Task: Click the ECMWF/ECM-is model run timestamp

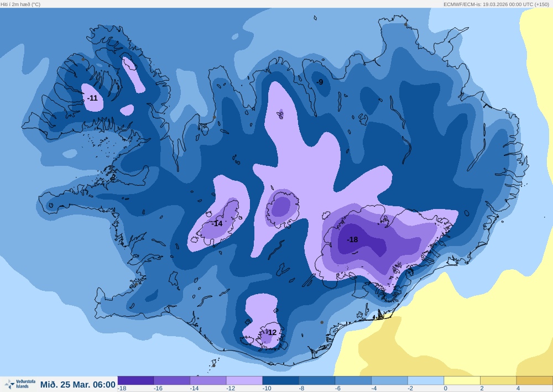Action: pyautogui.click(x=496, y=4)
